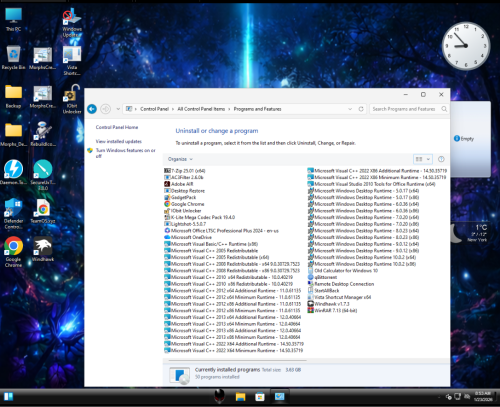Viewport: 500px width, 407px height.
Task: Open the Recycle Bin desktop icon
Action: [13, 58]
